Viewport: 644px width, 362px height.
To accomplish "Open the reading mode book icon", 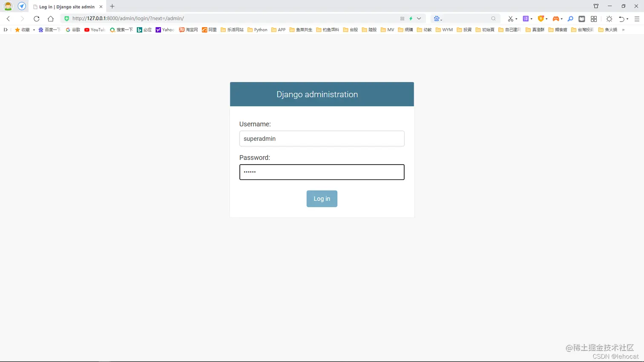I will 582,19.
